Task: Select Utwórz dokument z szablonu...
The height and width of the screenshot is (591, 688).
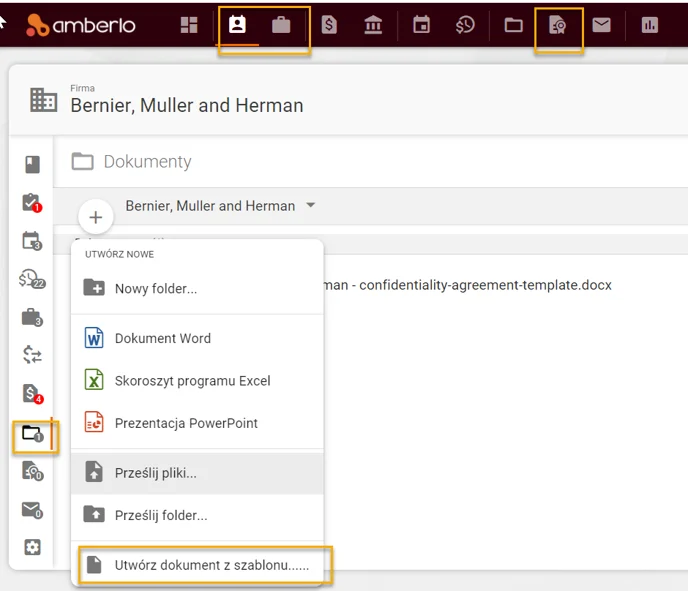Action: [197, 565]
